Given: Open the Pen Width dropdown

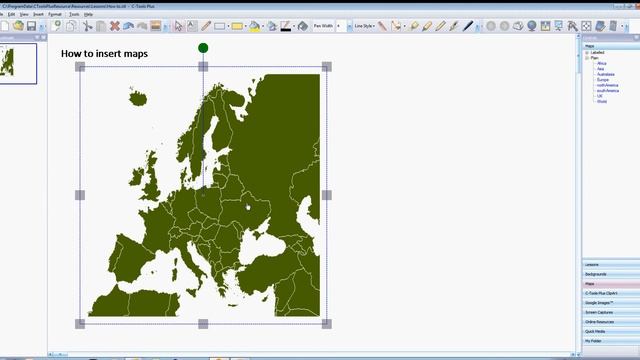Looking at the screenshot, I should click(349, 26).
